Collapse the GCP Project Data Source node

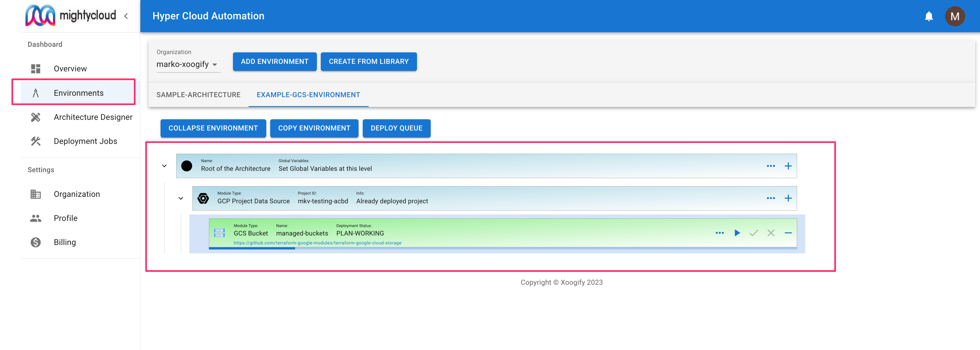181,199
